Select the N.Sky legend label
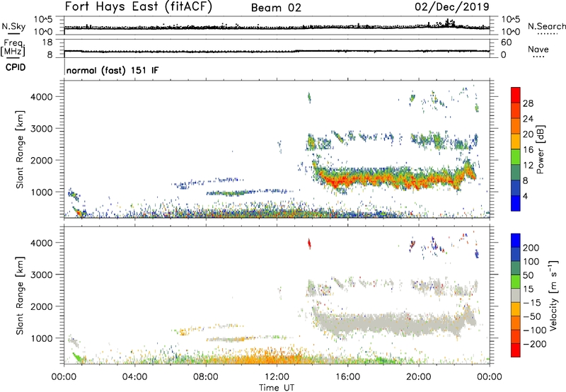The image size is (566, 392). coord(13,26)
